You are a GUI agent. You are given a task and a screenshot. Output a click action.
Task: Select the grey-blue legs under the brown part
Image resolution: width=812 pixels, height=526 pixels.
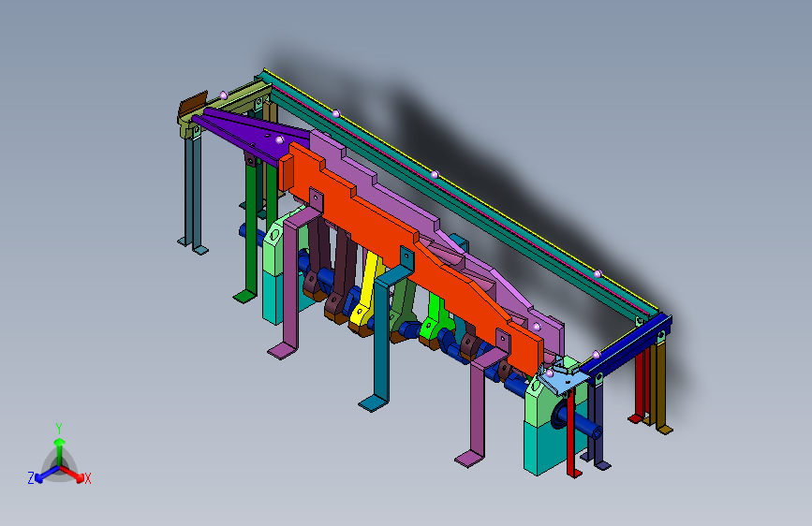point(192,194)
